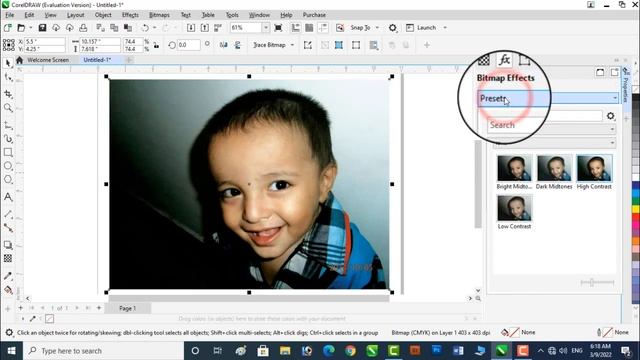Click the rotation angle field
Viewport: 640px width, 360px height.
pos(189,45)
